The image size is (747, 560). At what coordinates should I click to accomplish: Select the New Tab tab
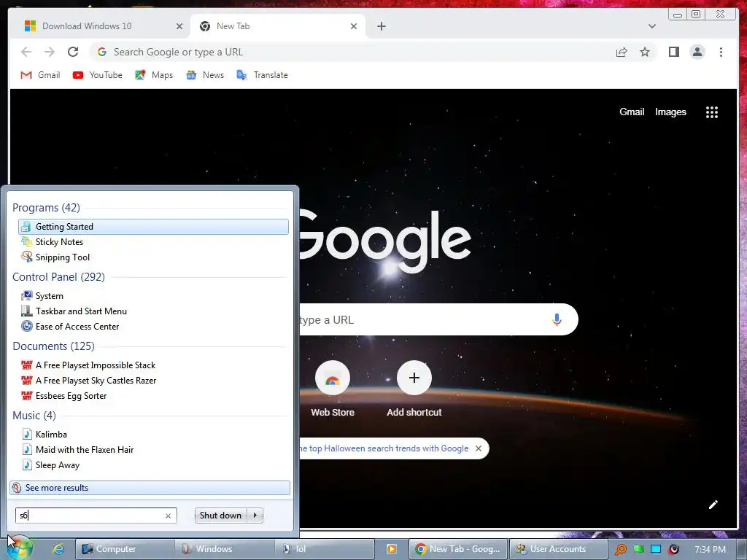278,26
